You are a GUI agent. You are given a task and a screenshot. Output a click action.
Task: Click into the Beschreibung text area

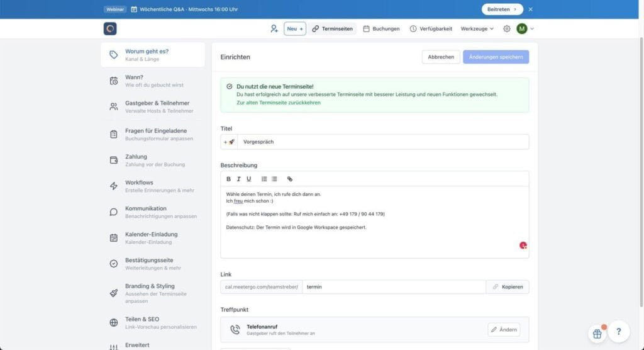(375, 222)
